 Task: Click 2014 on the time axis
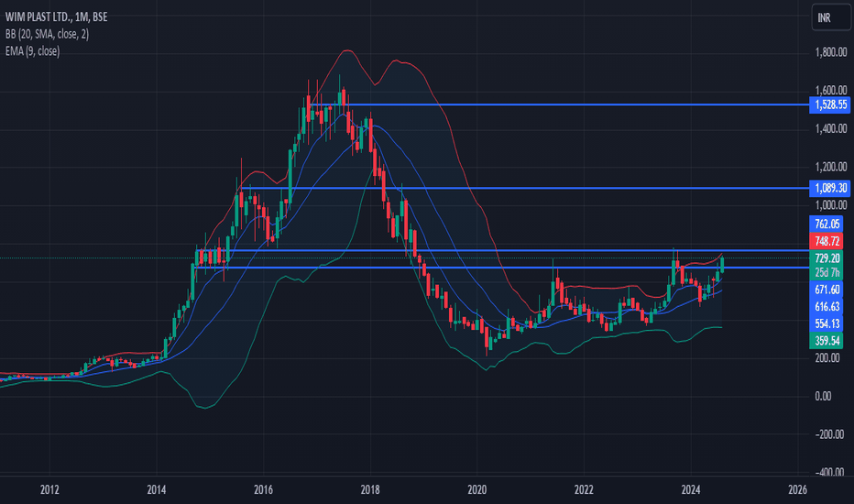pyautogui.click(x=157, y=489)
